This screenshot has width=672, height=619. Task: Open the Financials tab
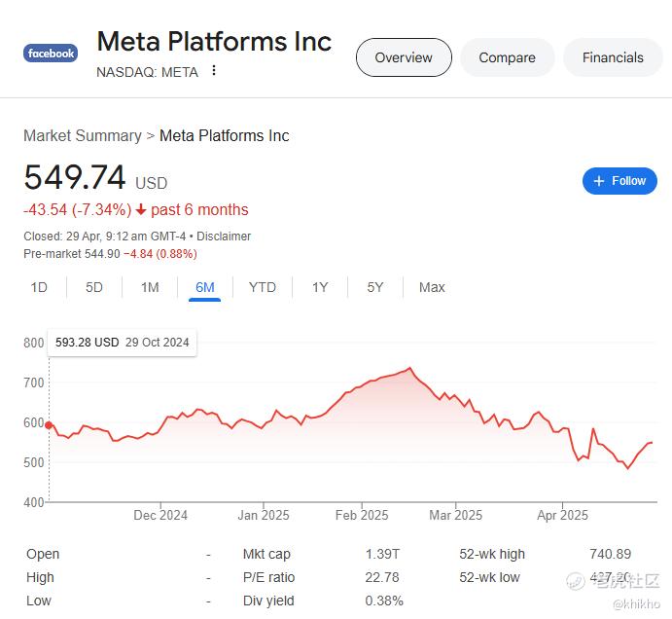[613, 57]
